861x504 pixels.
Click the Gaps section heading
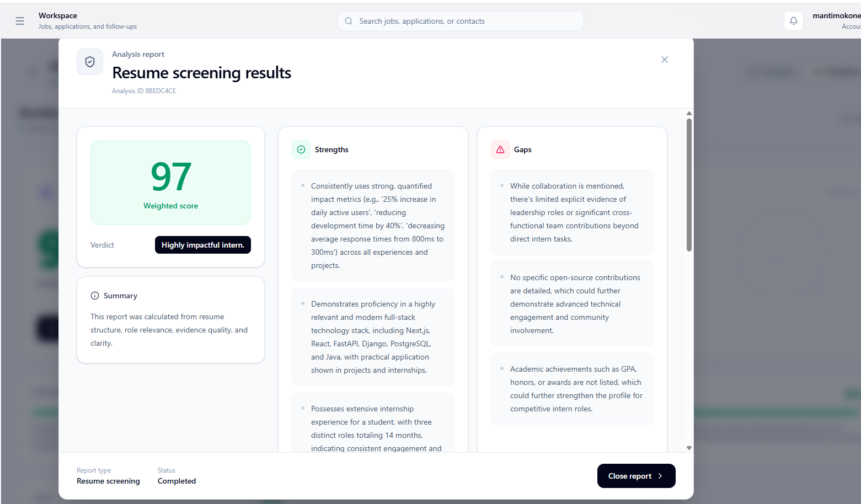point(523,149)
